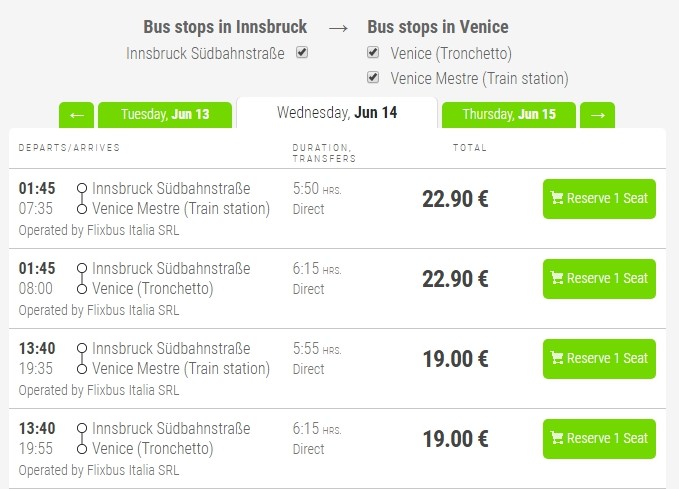This screenshot has width=679, height=489.
Task: Reserve 1 seat on 01:45–08:00 trip
Action: 599,278
